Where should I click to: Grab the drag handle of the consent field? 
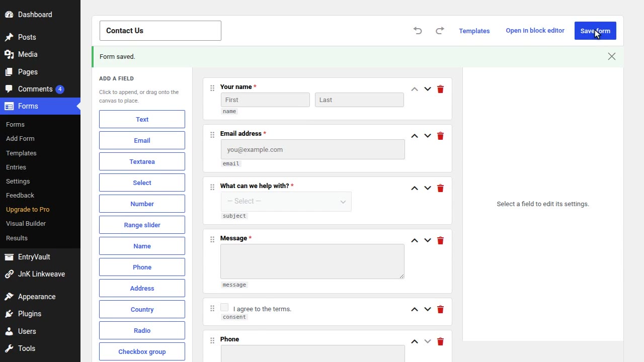tap(212, 308)
